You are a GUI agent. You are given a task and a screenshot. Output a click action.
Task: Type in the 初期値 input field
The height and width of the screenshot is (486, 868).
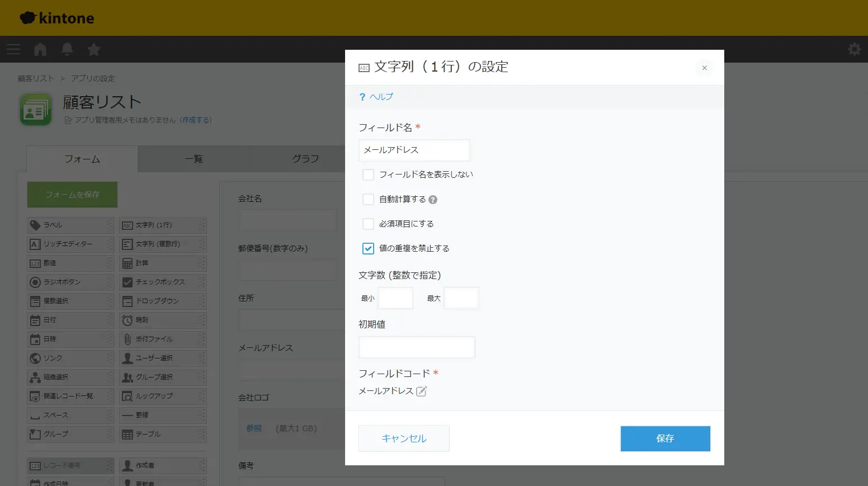[x=417, y=347]
